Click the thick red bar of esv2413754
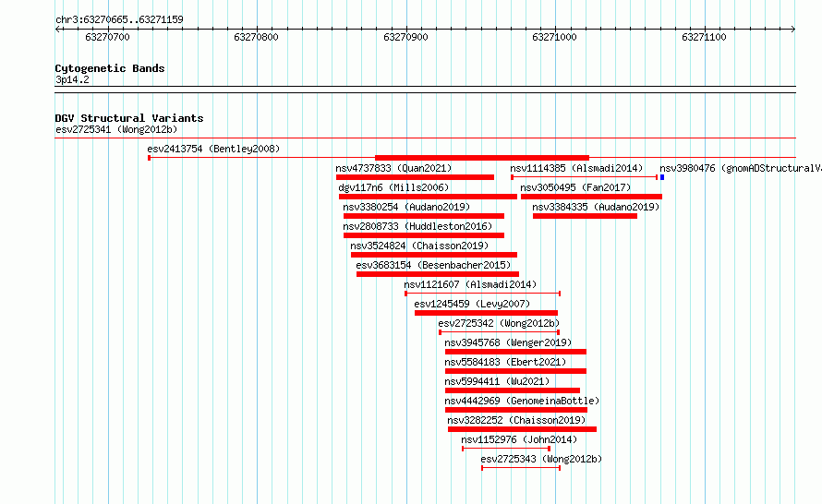 click(x=482, y=158)
